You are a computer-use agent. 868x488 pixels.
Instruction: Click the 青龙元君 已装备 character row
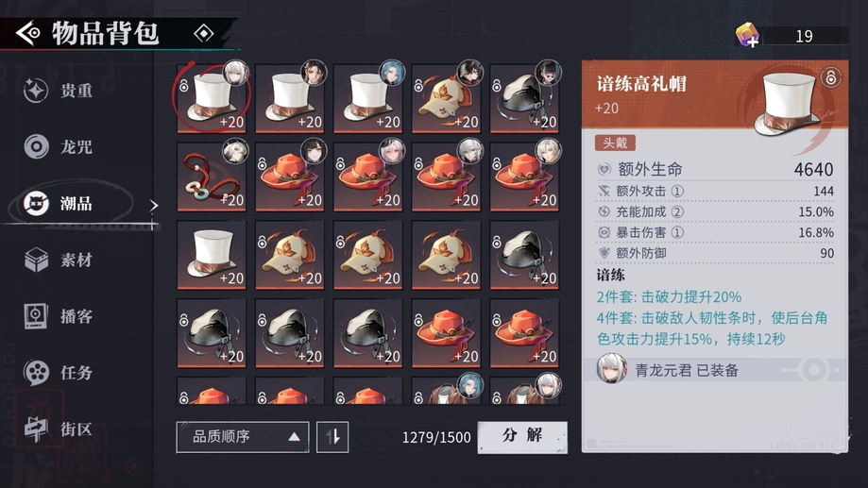click(715, 370)
